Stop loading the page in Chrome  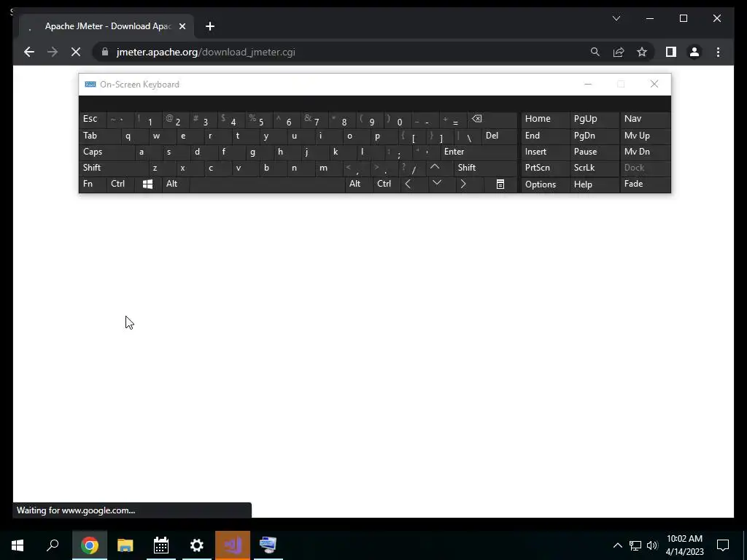pyautogui.click(x=76, y=52)
